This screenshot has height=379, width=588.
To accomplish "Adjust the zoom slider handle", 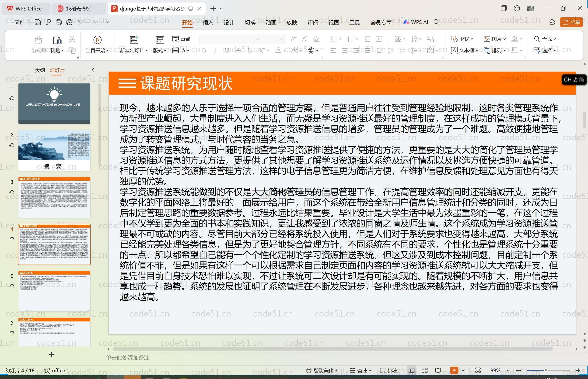I will (546, 370).
